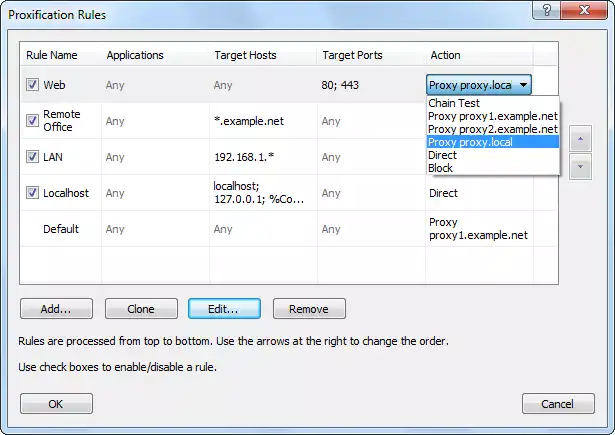Clone the selected rule
The width and height of the screenshot is (615, 435).
point(141,309)
